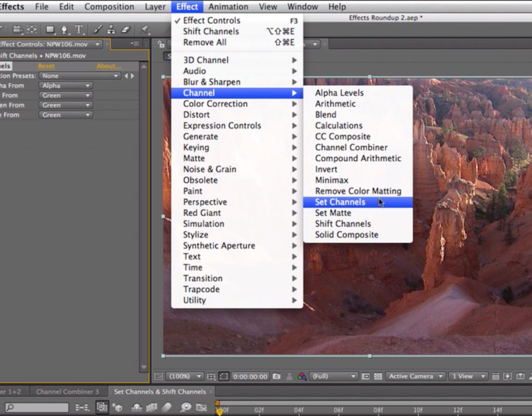The width and height of the screenshot is (532, 416).
Task: Toggle Draft 3D in the timeline
Action: pyautogui.click(x=117, y=407)
